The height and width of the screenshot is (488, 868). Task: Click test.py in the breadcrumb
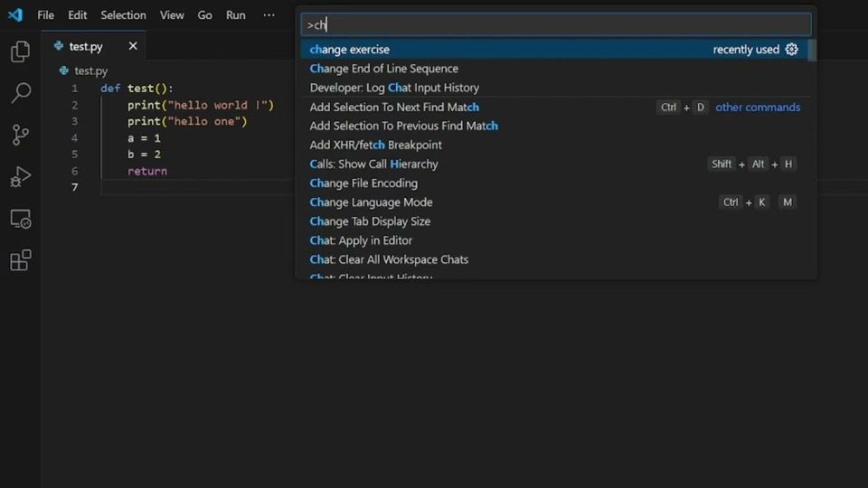coord(90,70)
